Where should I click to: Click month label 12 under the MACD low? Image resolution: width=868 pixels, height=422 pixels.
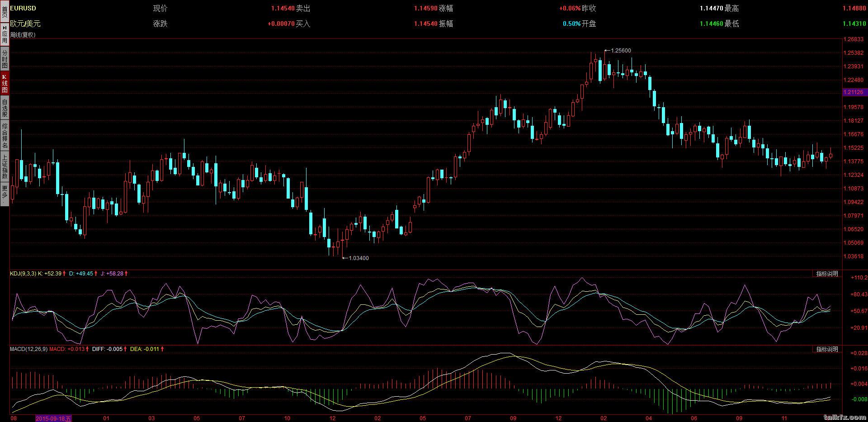click(332, 418)
